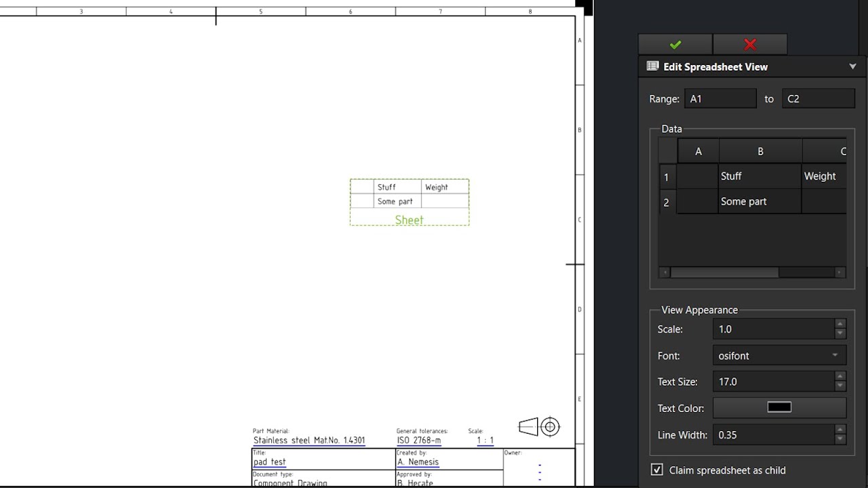
Task: Toggle Claim spreadsheet as child checkbox
Action: point(656,470)
